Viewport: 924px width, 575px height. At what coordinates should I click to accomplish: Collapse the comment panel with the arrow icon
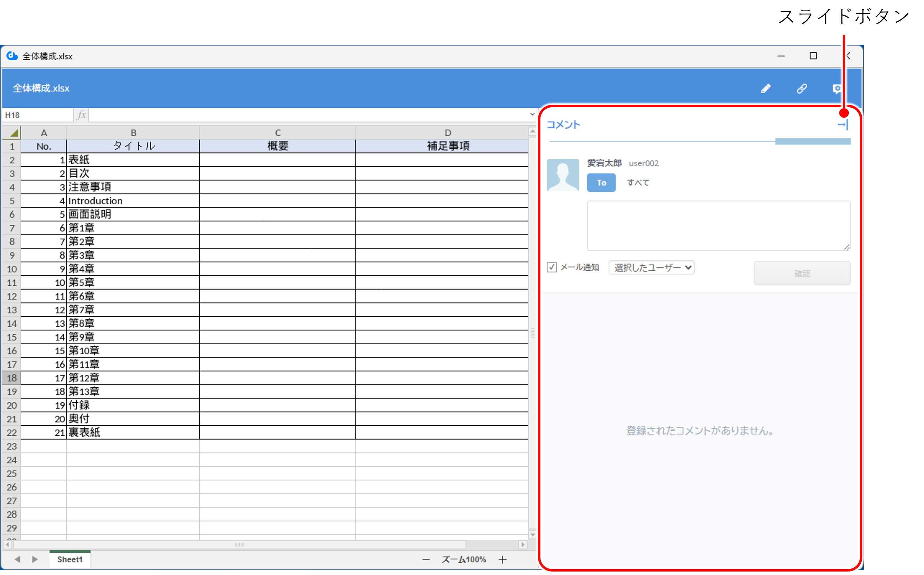pyautogui.click(x=843, y=124)
